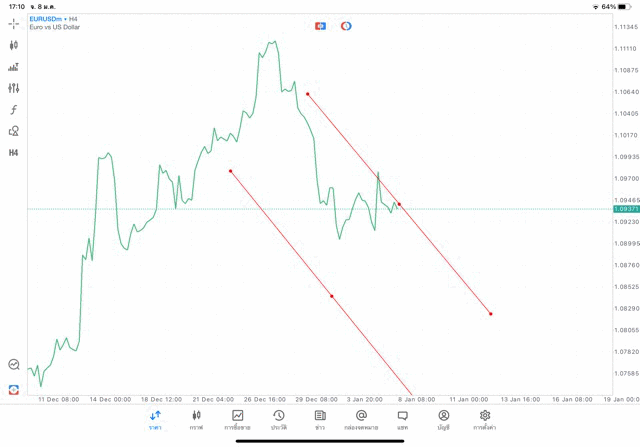Screen dimensions: 640x447
Task: Open the H4 timeframe selector
Action: point(14,153)
